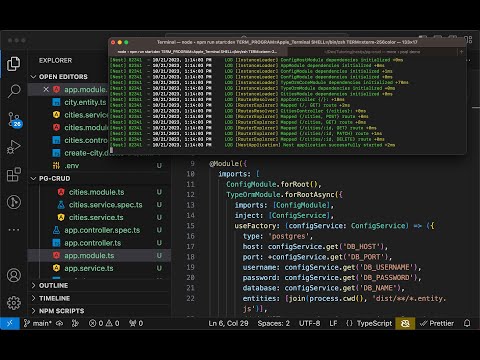Switch to the second Terminal window tab
This screenshot has height=360, width=480.
tap(372, 52)
